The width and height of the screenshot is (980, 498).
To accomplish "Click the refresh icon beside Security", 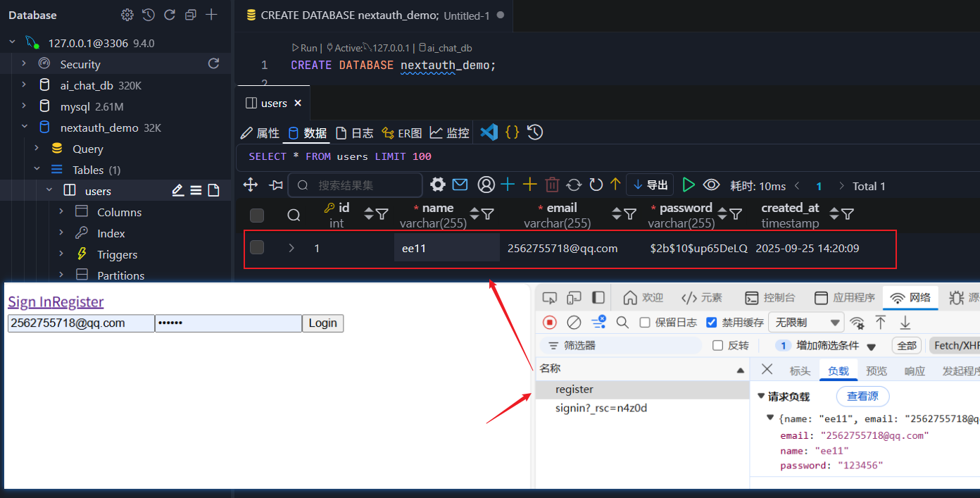I will click(x=213, y=63).
